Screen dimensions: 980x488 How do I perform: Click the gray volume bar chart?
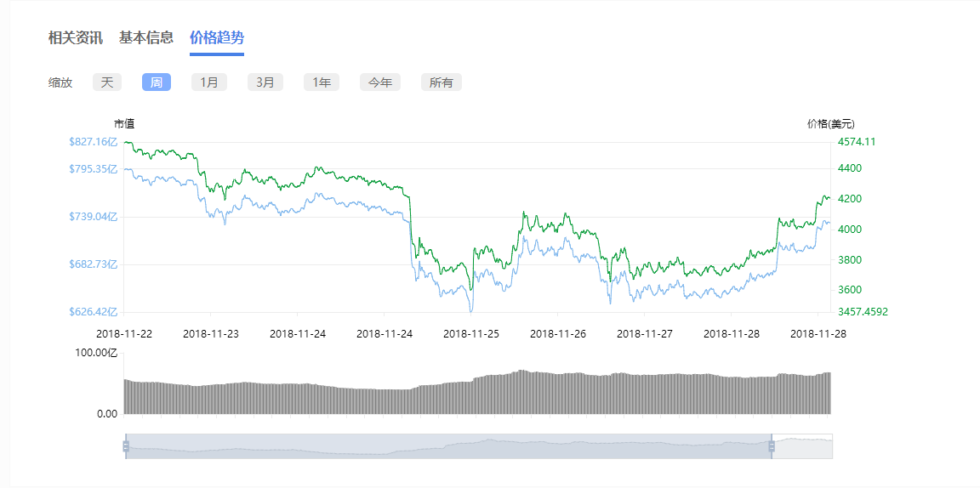tap(476, 394)
